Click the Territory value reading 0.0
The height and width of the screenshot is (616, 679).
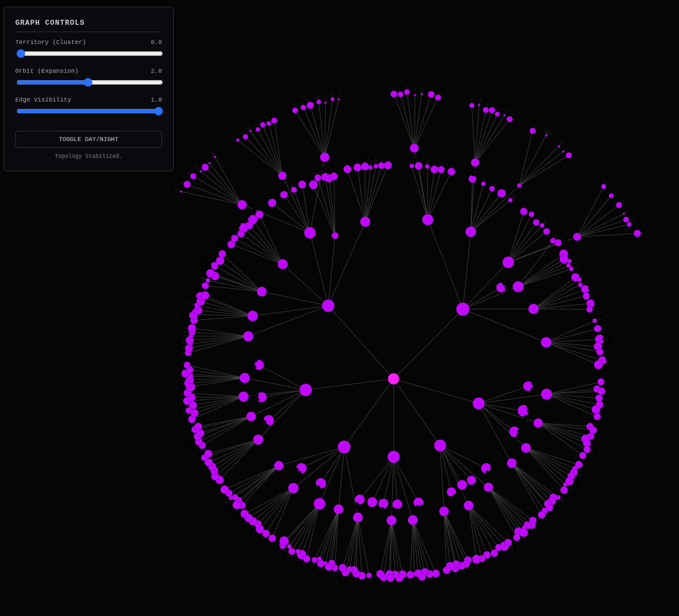point(156,42)
